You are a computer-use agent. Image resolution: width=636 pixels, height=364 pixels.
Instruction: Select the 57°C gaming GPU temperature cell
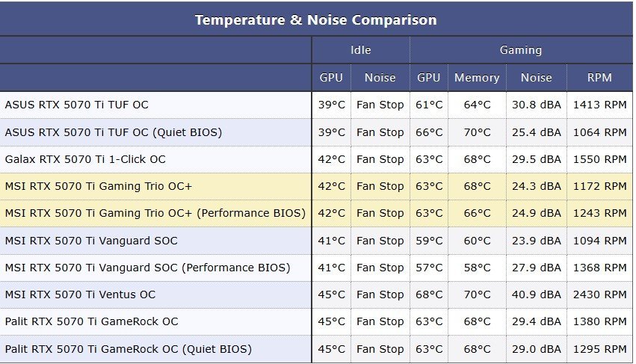pos(429,268)
